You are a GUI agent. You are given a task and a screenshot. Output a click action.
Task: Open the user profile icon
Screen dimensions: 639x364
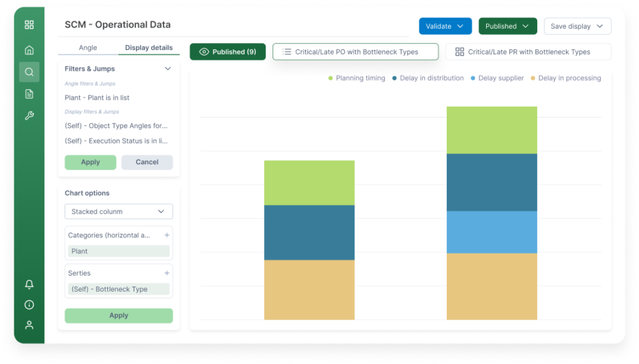pos(29,325)
